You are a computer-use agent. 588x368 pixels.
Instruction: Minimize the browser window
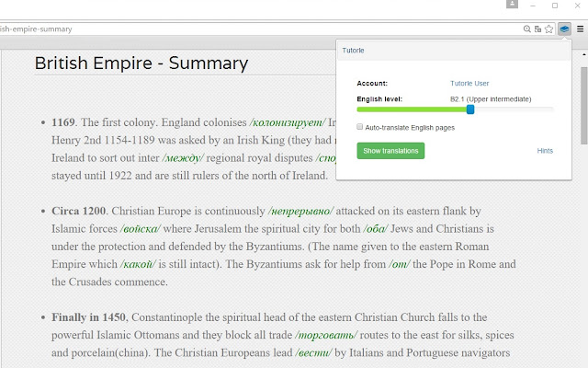[533, 6]
